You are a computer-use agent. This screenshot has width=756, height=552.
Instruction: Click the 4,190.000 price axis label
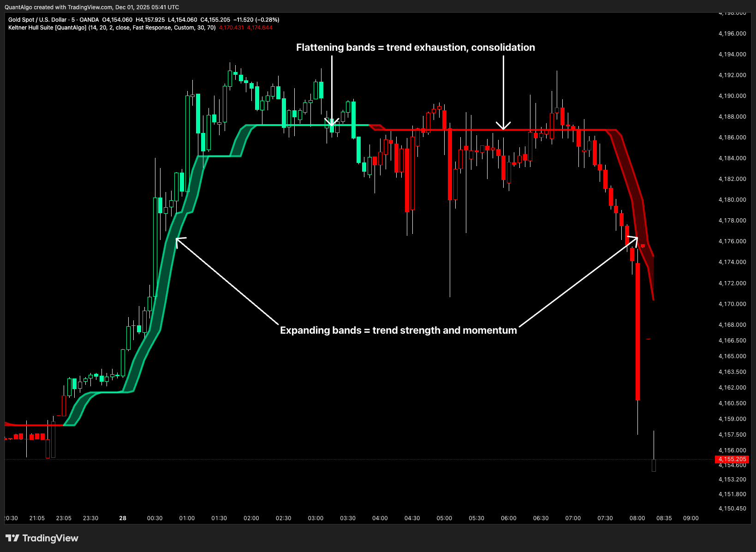[732, 96]
